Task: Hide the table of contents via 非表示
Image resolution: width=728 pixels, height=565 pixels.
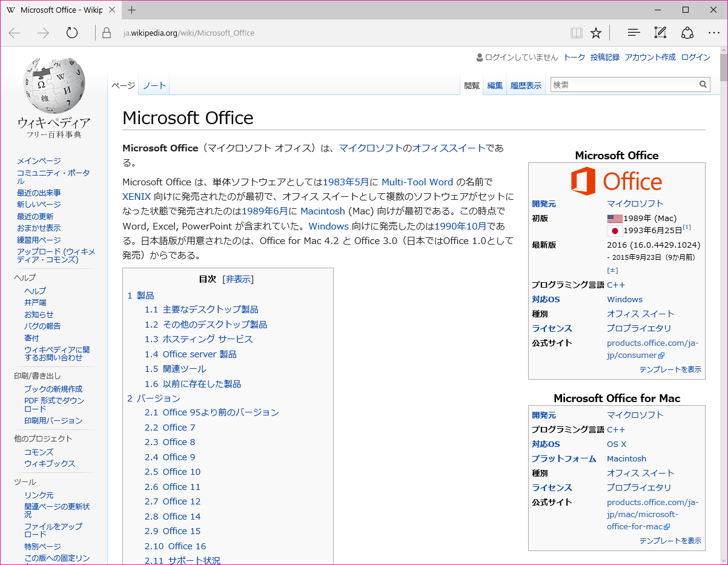Action: tap(238, 279)
